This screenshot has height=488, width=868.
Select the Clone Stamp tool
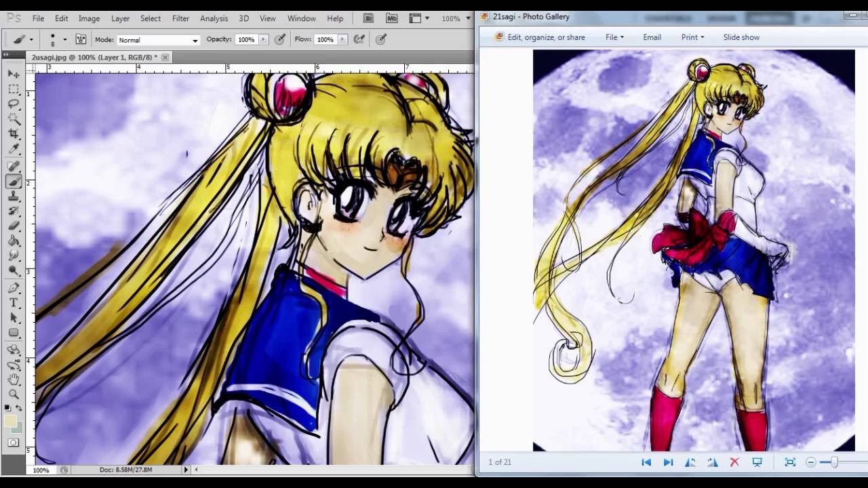(14, 196)
